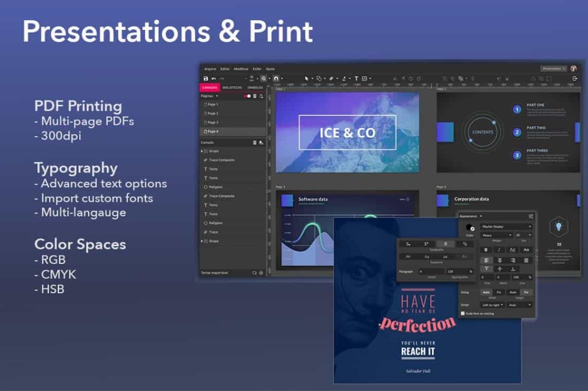Select the Pointer selection tool
Viewport: 588px width, 391px height.
click(x=307, y=79)
